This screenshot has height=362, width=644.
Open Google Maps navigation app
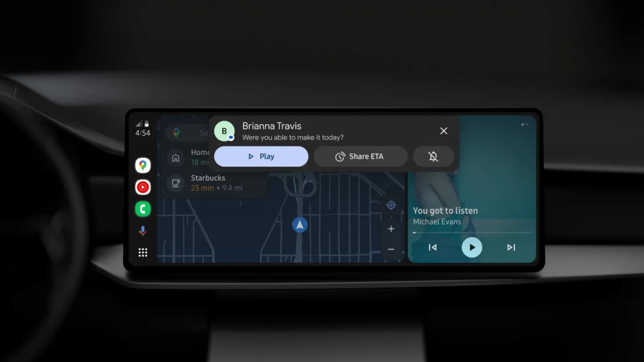(143, 165)
